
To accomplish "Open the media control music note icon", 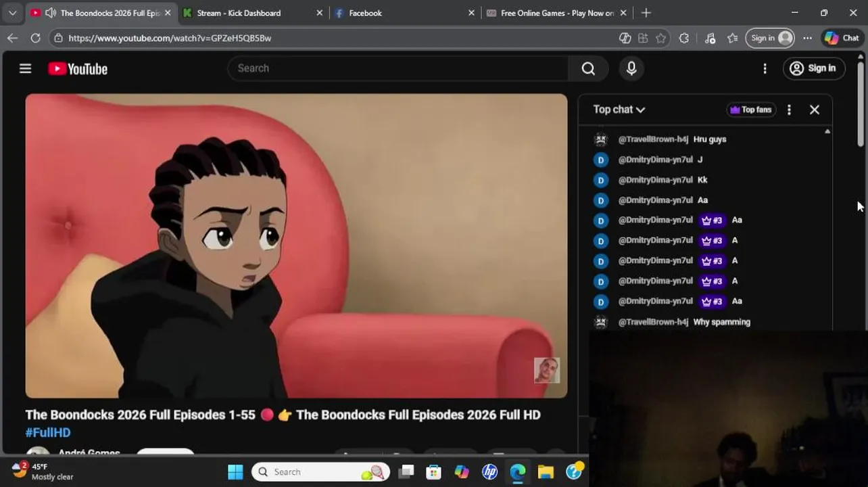I will tap(710, 38).
